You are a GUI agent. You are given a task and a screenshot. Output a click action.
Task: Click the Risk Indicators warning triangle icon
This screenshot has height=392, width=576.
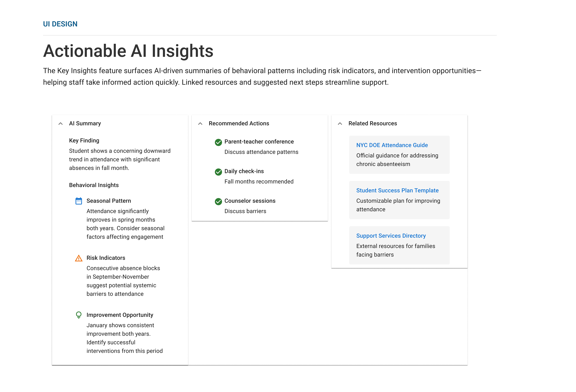point(79,258)
